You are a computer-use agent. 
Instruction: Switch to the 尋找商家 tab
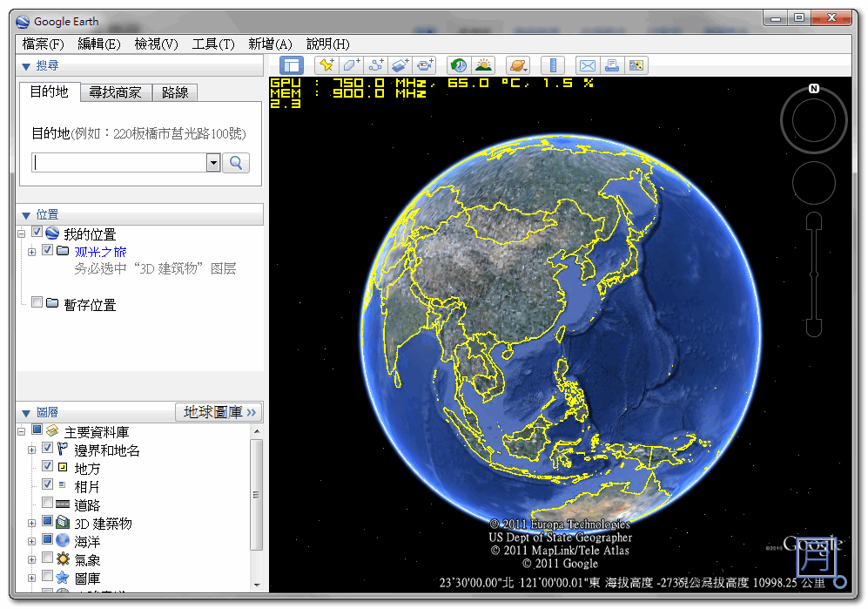pos(113,91)
